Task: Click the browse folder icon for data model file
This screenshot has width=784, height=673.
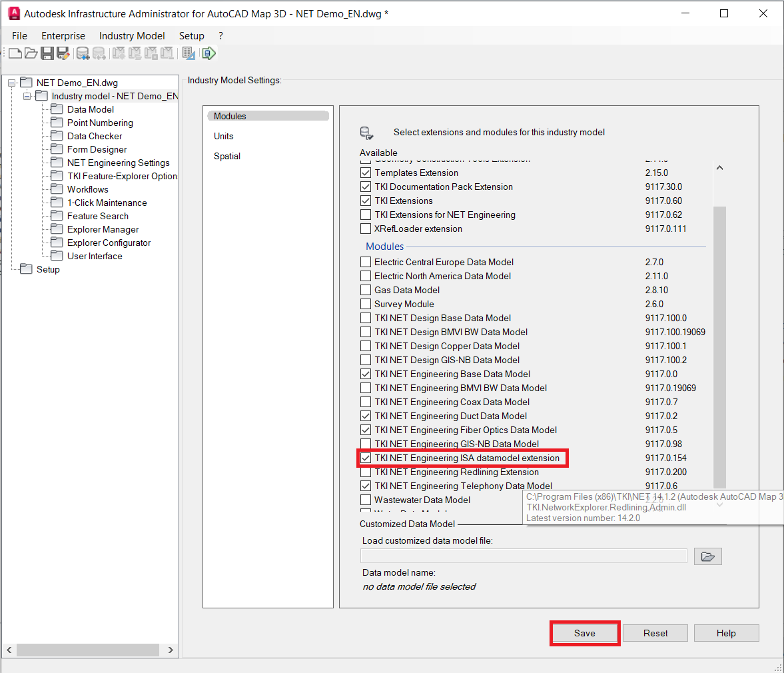Action: (x=707, y=556)
